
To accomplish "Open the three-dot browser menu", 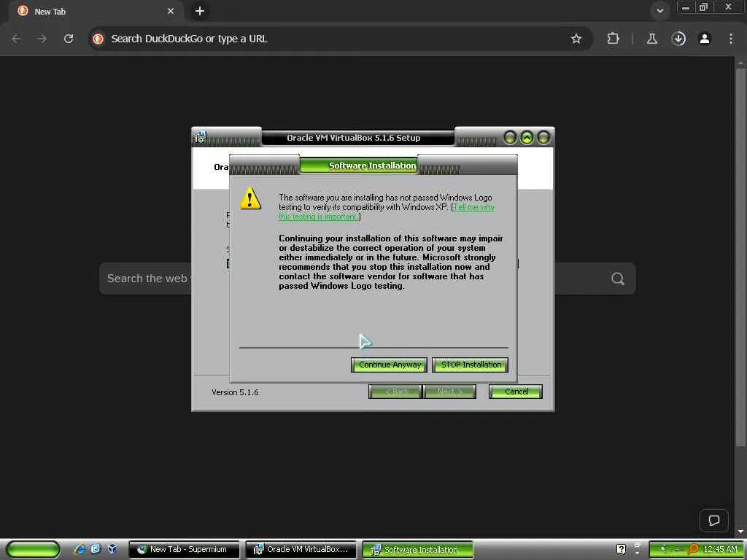I will [731, 39].
